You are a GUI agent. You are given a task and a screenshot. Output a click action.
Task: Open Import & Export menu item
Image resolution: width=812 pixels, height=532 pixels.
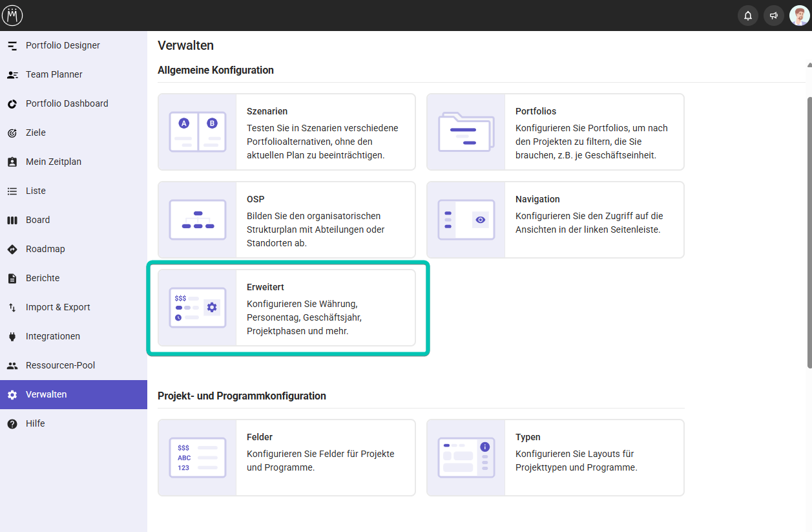[57, 307]
